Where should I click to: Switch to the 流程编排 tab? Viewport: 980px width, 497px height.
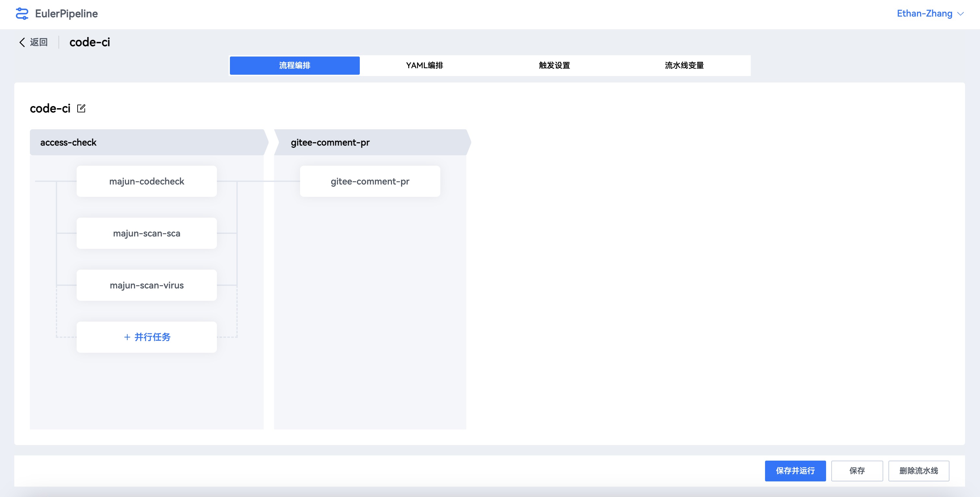295,66
